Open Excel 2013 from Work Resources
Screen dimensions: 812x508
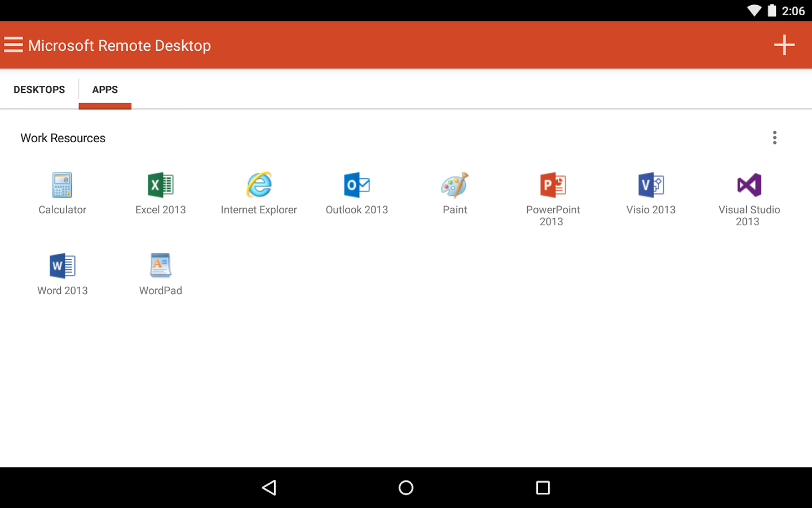[x=160, y=192]
